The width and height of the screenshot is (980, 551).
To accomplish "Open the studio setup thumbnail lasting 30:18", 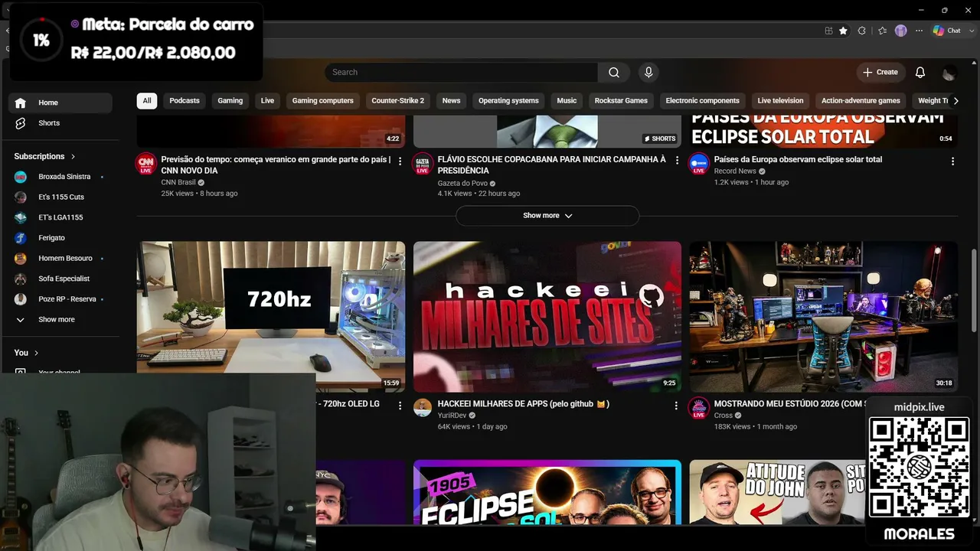I will point(824,317).
